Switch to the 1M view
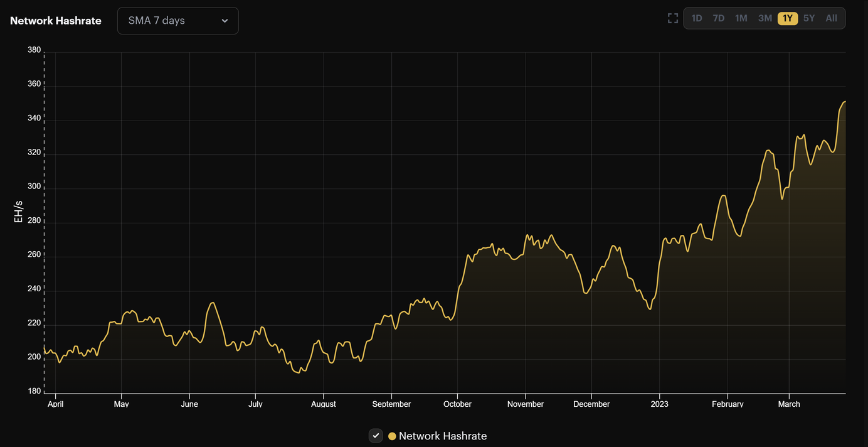Screen dimensions: 868x447 click(x=741, y=18)
